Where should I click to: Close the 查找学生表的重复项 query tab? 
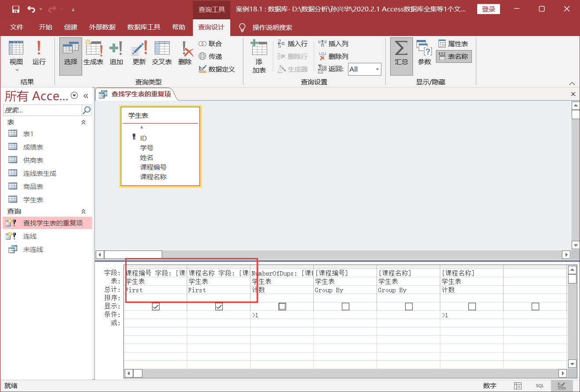pos(573,94)
